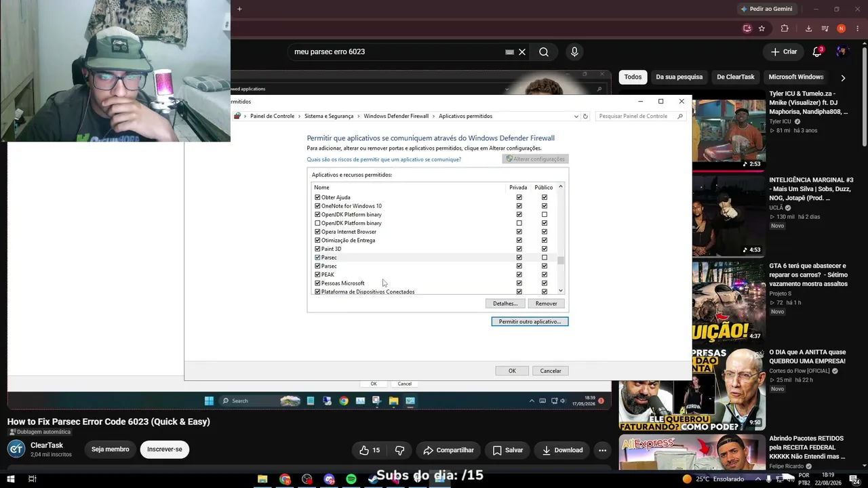Image resolution: width=868 pixels, height=488 pixels.
Task: Refresh the Control Panel address bar
Action: click(x=585, y=117)
